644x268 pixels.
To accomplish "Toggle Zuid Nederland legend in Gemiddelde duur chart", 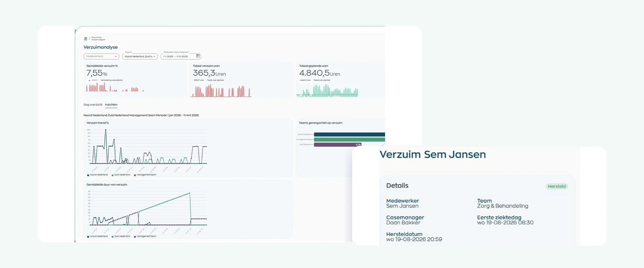I will pos(121,237).
